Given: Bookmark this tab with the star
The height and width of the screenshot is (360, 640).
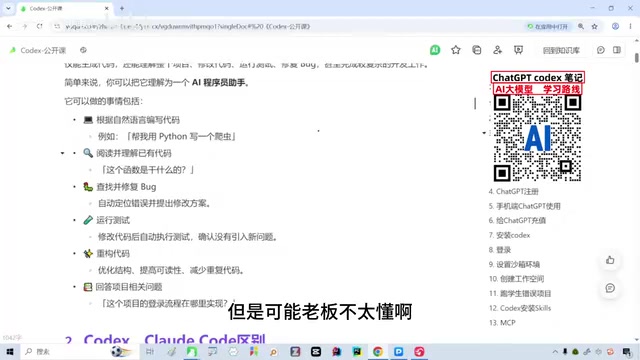Looking at the screenshot, I should point(595,26).
